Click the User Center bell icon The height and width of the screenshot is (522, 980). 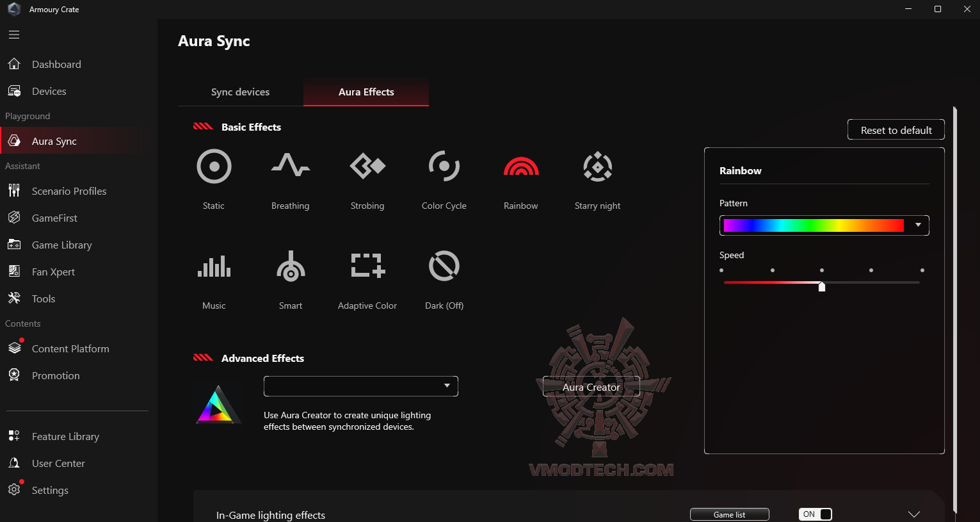14,463
